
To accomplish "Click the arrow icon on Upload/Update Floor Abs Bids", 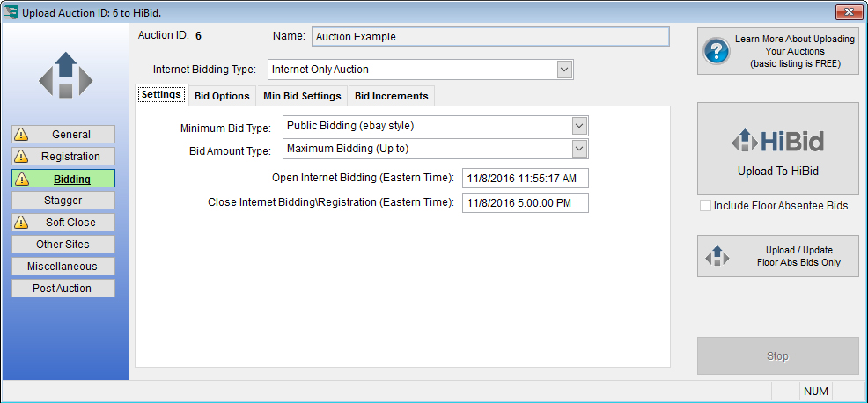I will pos(717,256).
